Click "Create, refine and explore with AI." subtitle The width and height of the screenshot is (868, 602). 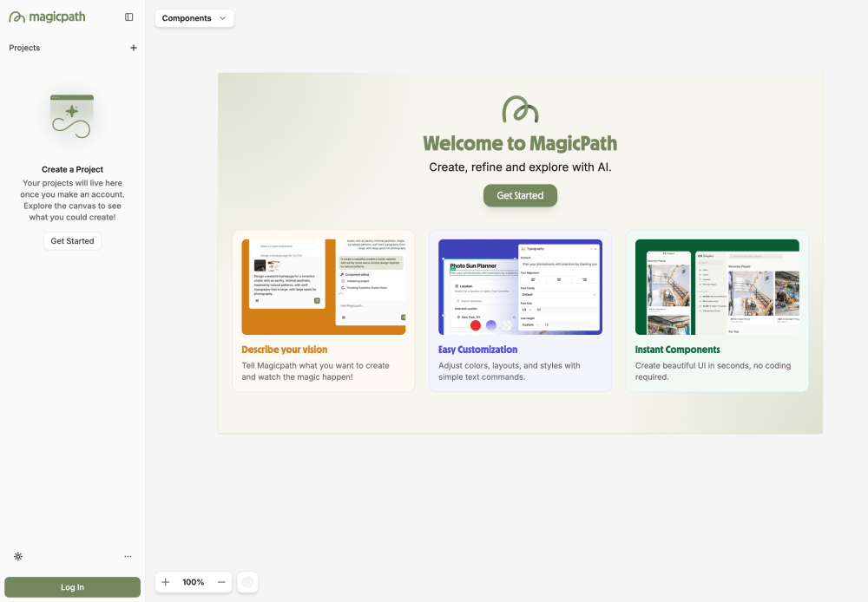coord(520,167)
